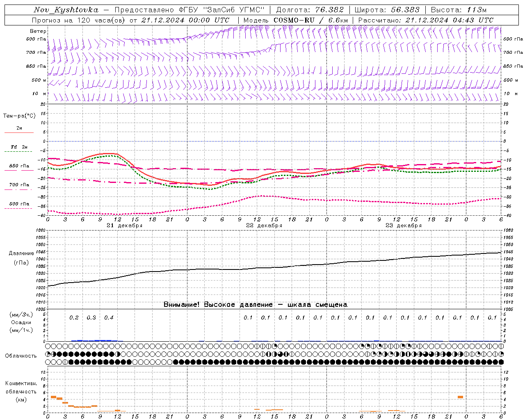
Task: Click the 'Ветер' panel label
Action: pos(38,31)
